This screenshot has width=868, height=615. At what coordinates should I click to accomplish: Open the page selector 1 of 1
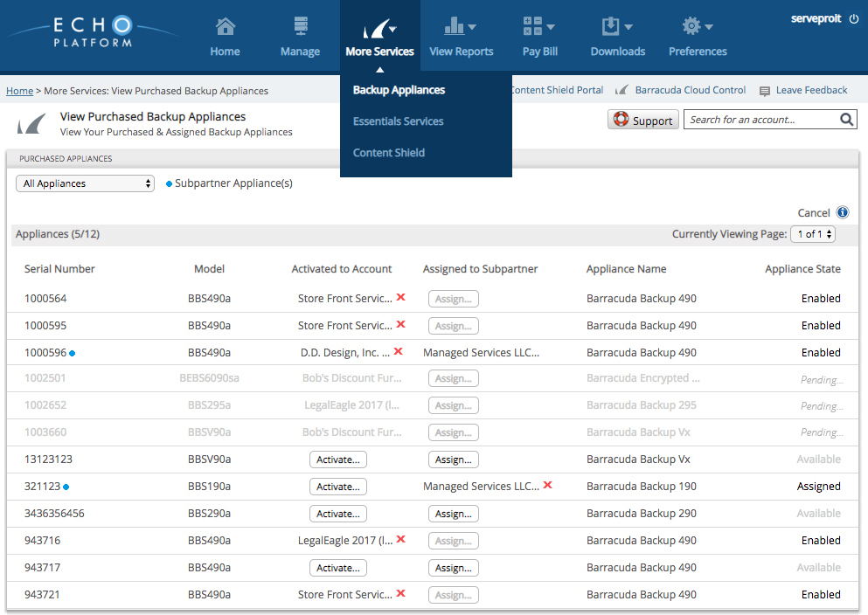point(813,234)
